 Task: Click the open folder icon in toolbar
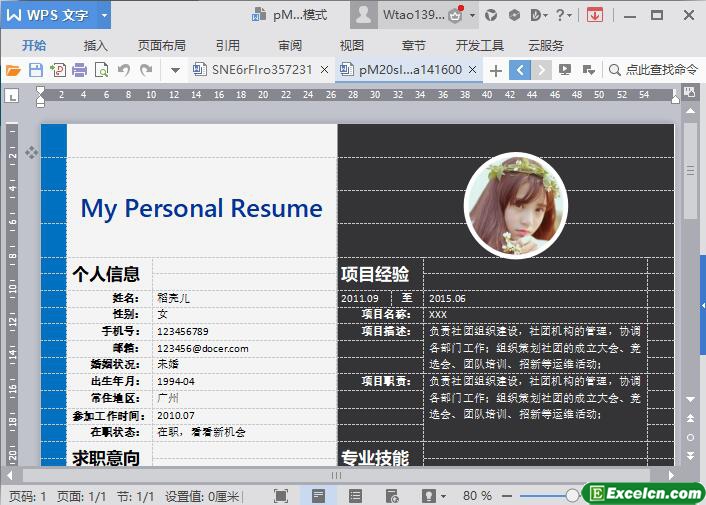pos(13,70)
